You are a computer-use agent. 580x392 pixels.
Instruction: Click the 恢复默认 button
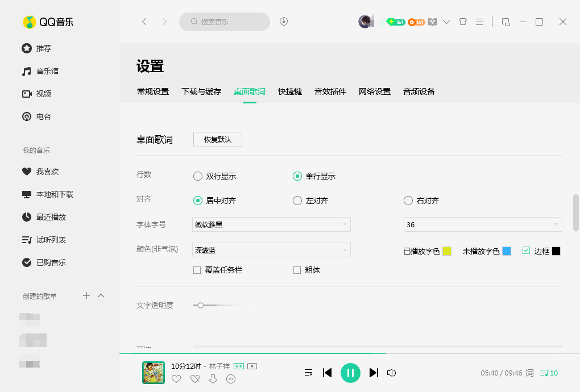(x=218, y=139)
